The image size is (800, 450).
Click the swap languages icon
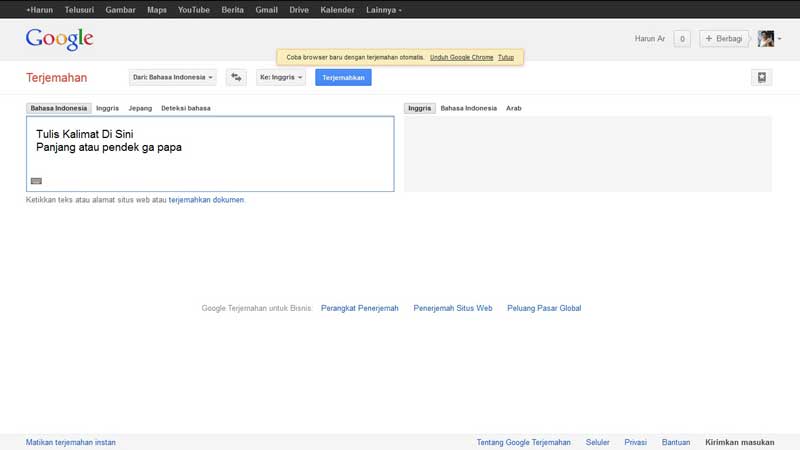pyautogui.click(x=236, y=78)
